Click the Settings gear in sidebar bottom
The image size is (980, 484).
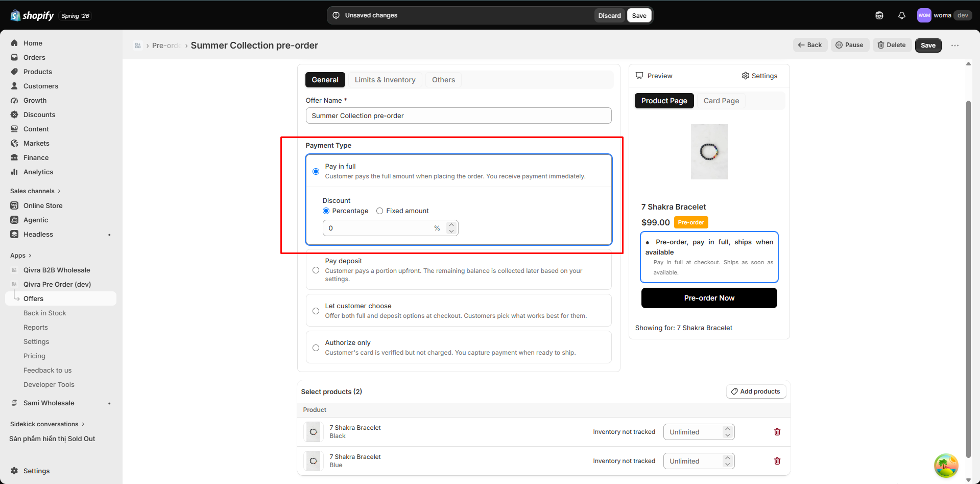pos(14,471)
